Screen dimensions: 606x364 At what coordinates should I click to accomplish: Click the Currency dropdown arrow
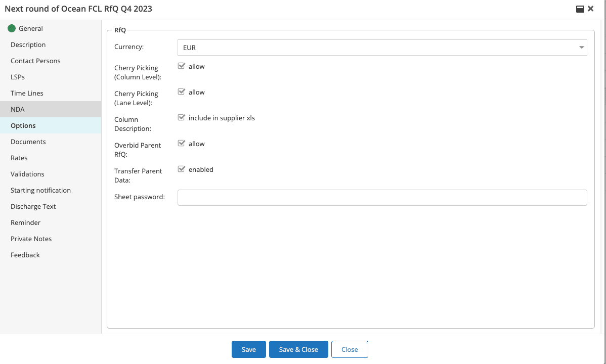point(581,48)
